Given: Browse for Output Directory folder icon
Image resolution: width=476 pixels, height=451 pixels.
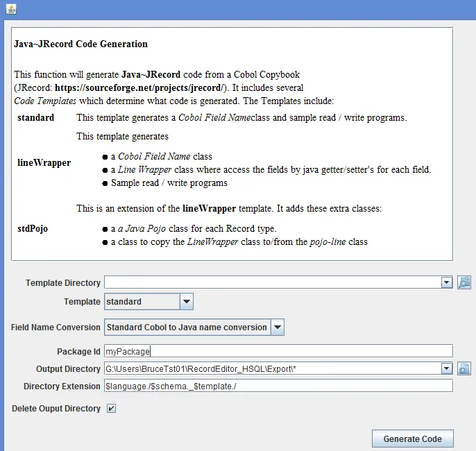Looking at the screenshot, I should point(464,368).
